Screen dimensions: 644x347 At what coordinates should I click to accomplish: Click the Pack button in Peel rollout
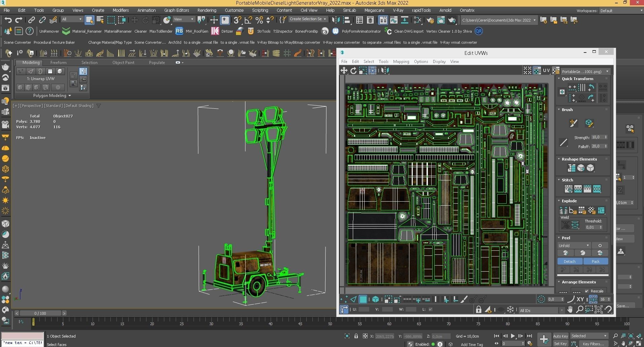(596, 262)
